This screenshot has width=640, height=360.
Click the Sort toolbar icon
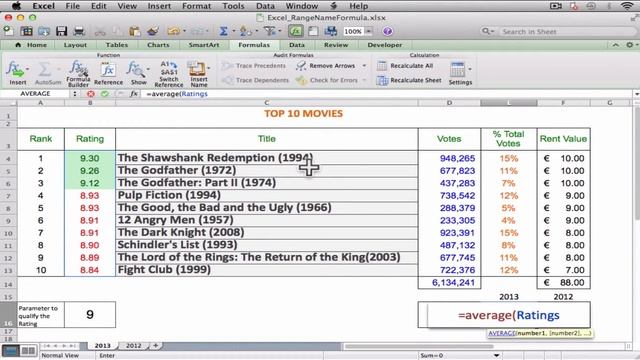pyautogui.click(x=245, y=31)
